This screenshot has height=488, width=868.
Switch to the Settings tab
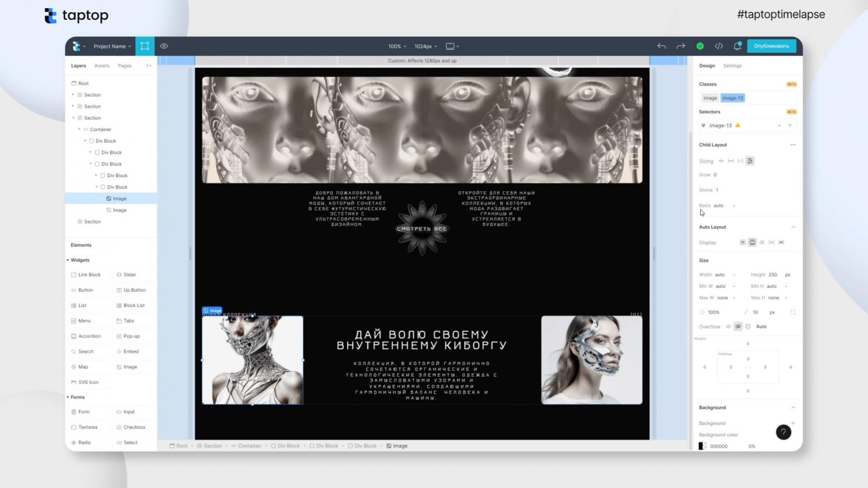coord(732,66)
